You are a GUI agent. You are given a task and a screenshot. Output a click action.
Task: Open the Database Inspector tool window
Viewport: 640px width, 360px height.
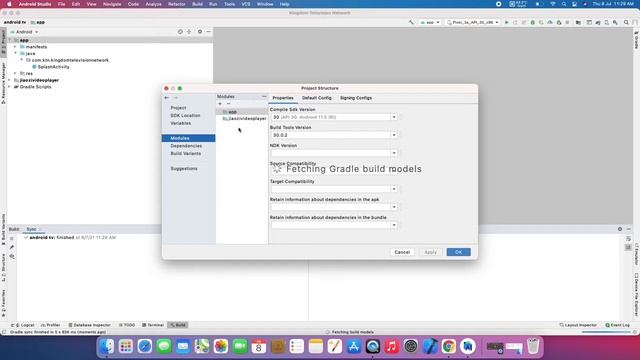click(x=89, y=325)
